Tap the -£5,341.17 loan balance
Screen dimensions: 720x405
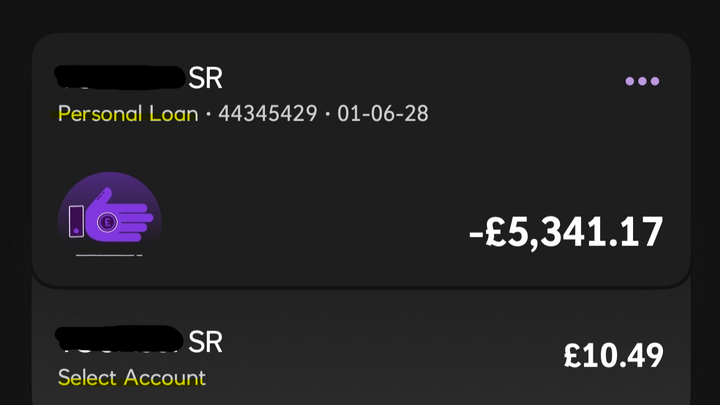[x=565, y=232]
